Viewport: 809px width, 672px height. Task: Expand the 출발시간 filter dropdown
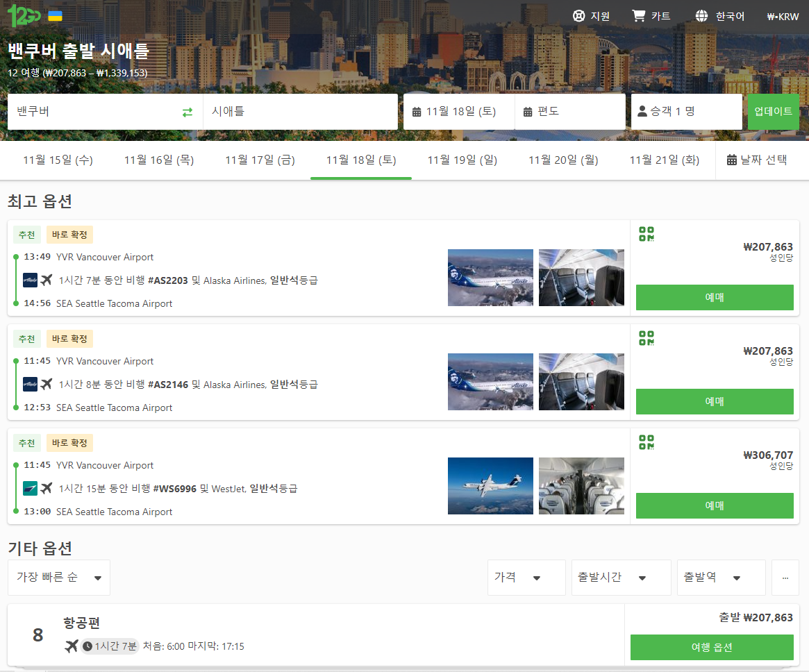622,578
